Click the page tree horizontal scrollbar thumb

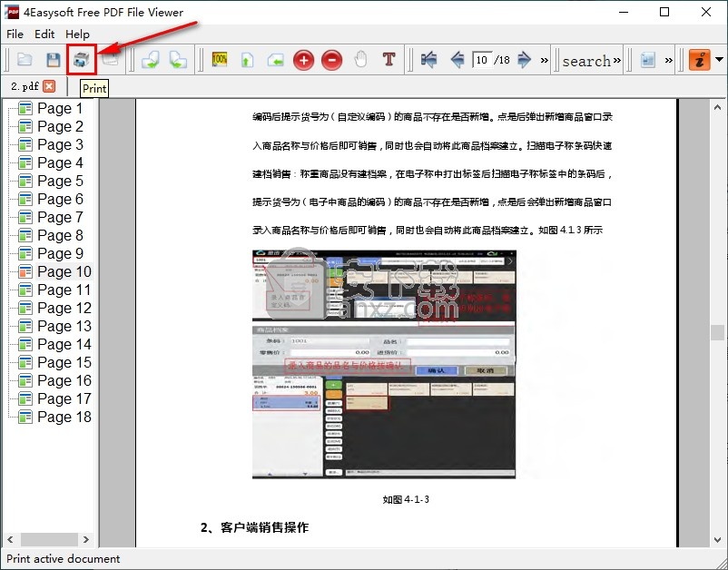(49, 539)
